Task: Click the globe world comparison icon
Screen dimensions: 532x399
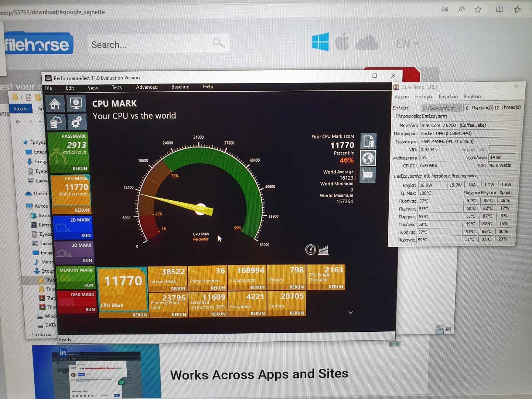Action: tap(368, 158)
